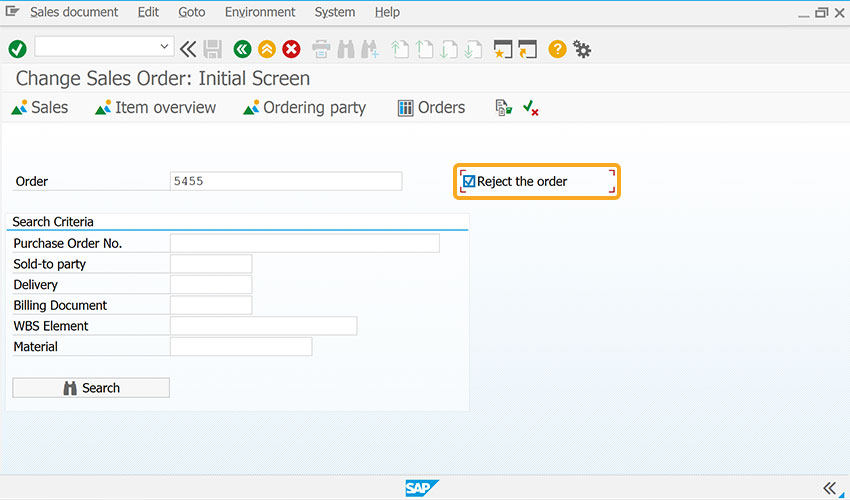Open the Environment menu

[260, 12]
